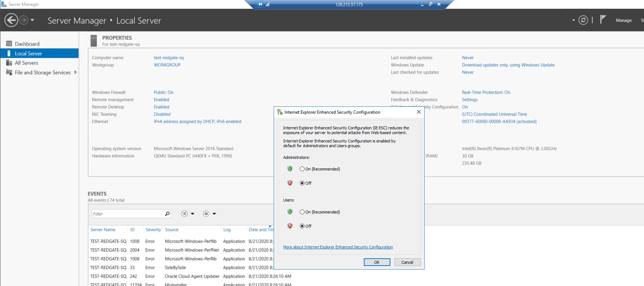Open the Manage menu

624,20
